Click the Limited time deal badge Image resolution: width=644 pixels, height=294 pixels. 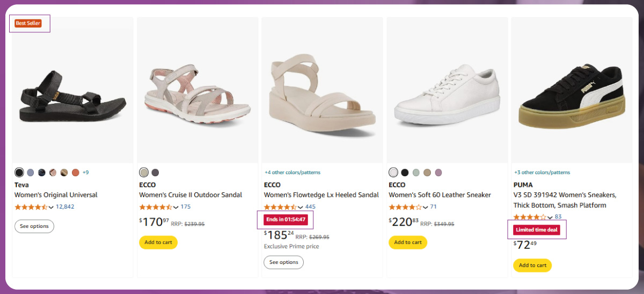[x=537, y=230]
